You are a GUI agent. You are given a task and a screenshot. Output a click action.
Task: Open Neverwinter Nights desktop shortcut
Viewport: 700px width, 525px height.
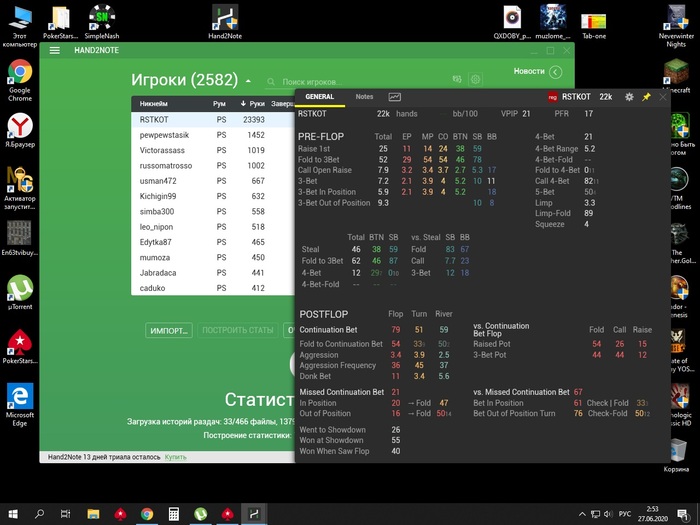pos(676,26)
